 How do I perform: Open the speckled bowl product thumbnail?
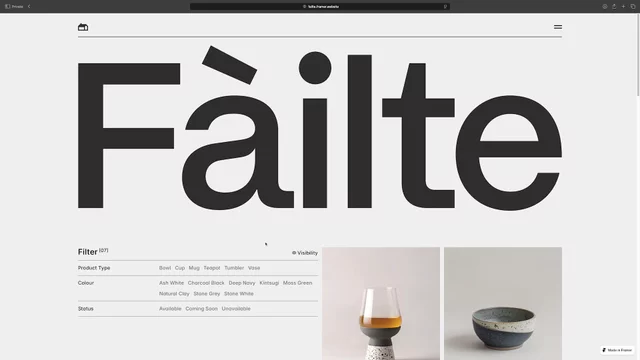[503, 303]
